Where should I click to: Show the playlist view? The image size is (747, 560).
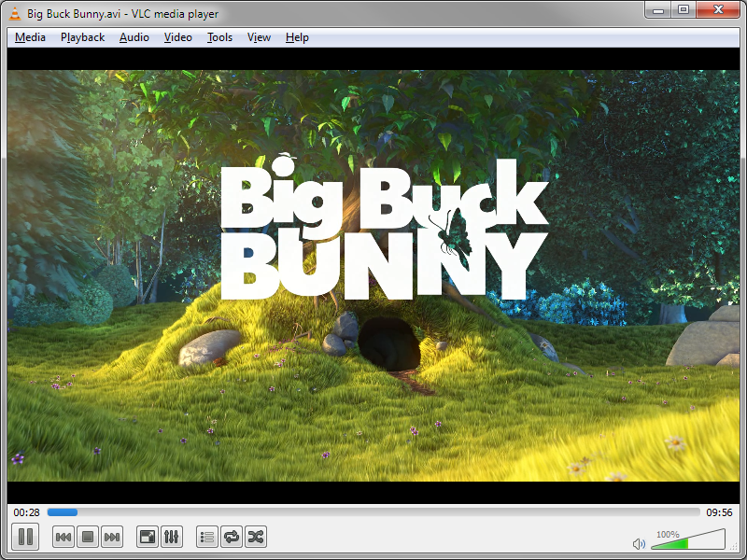coord(205,537)
